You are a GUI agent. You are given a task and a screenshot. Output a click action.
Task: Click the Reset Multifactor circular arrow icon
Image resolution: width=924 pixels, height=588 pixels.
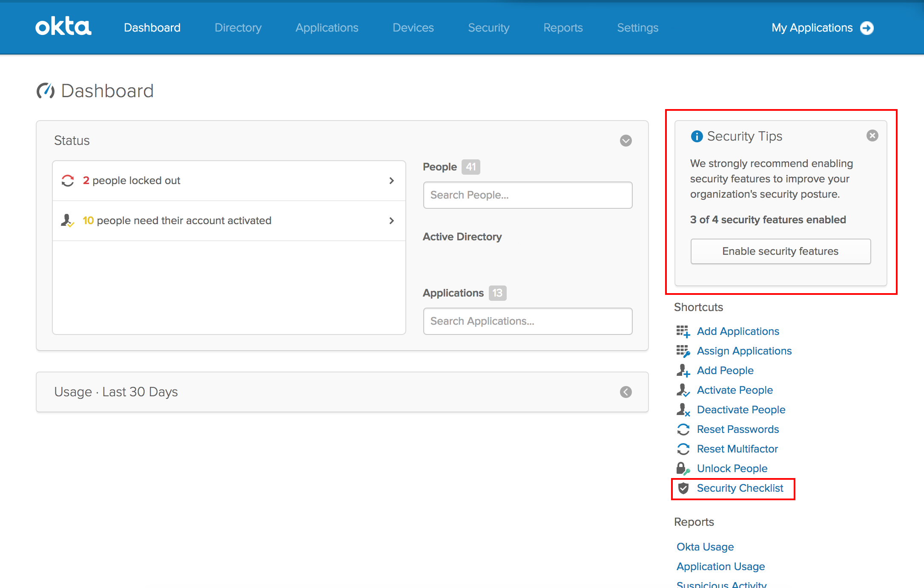(683, 449)
